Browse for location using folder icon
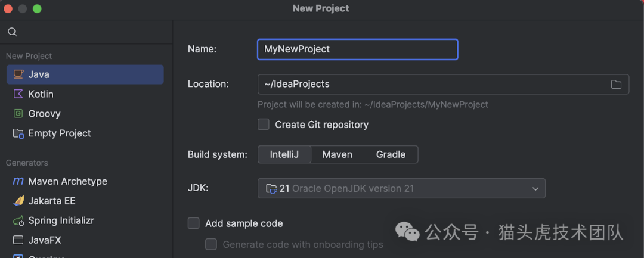 [616, 84]
